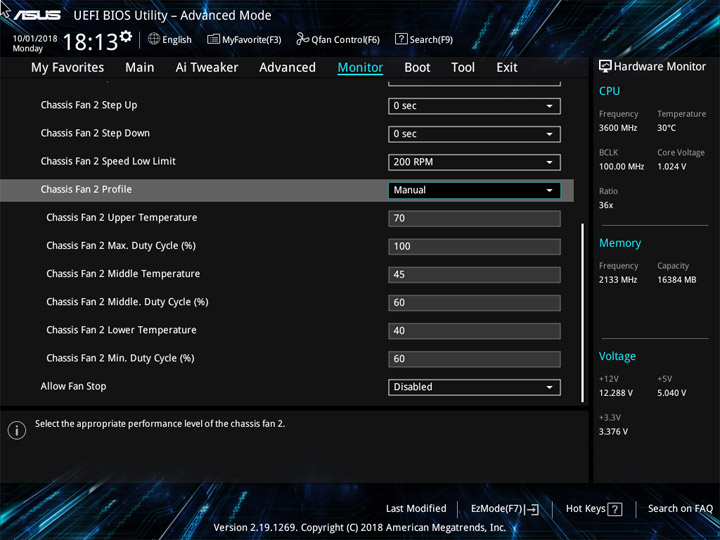The width and height of the screenshot is (720, 540).
Task: Open Search(F9) question mark icon
Action: pos(401,39)
